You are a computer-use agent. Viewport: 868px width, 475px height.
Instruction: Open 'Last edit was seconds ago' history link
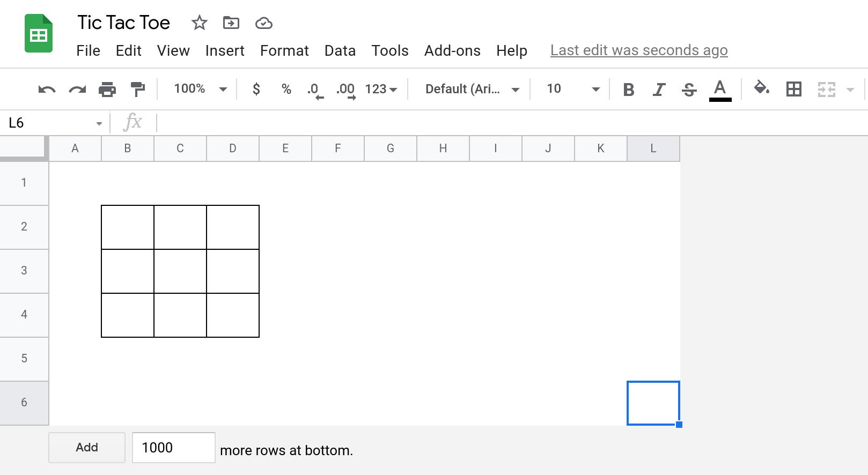(x=639, y=50)
